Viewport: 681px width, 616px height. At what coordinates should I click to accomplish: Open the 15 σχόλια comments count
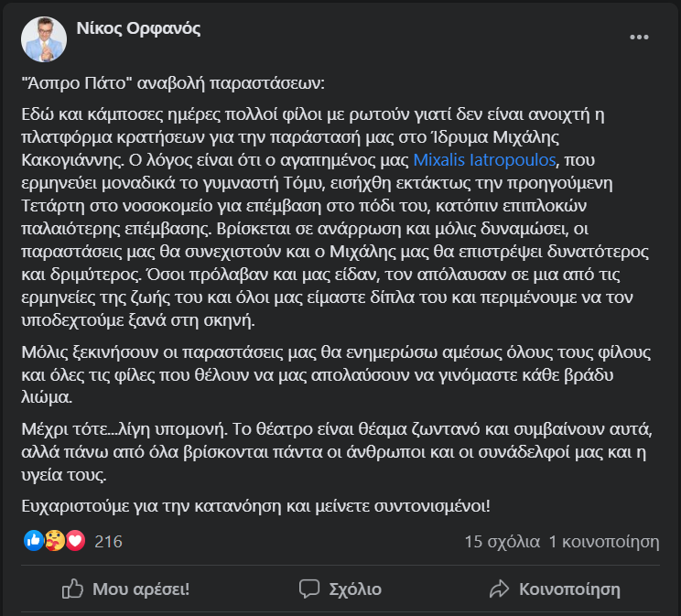pos(503,542)
